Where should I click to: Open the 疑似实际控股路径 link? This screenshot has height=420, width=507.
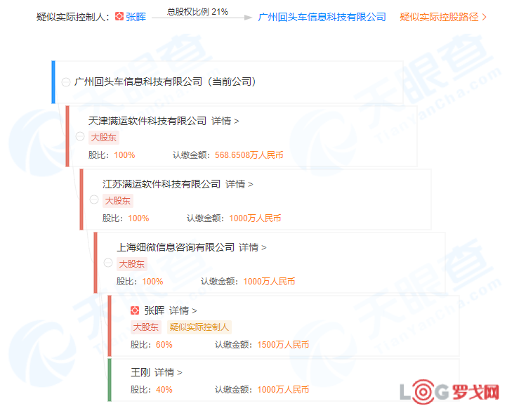[443, 17]
